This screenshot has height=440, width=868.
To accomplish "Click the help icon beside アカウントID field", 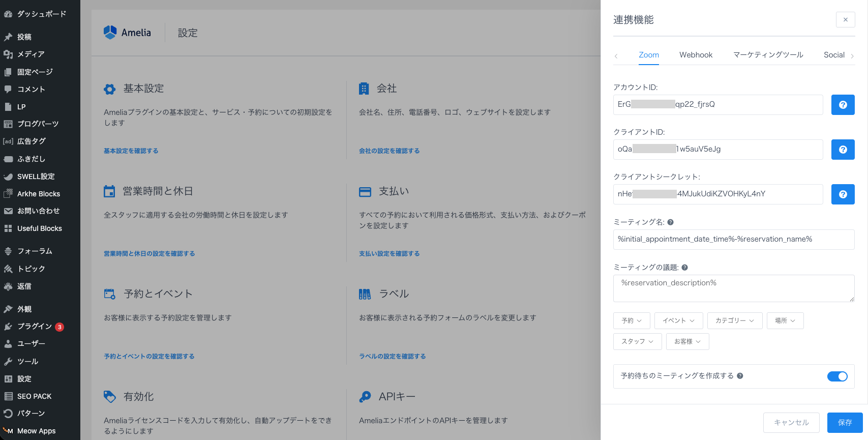I will click(843, 105).
